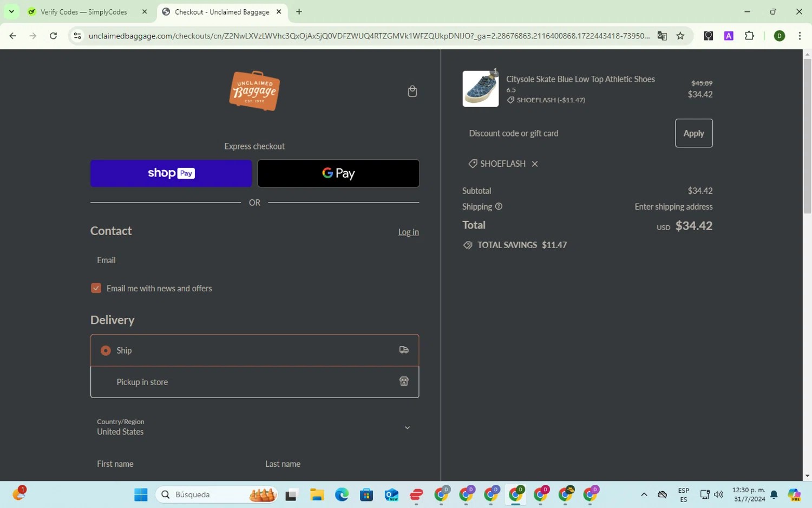Click the ESP language indicator
812x508 pixels.
click(683, 494)
